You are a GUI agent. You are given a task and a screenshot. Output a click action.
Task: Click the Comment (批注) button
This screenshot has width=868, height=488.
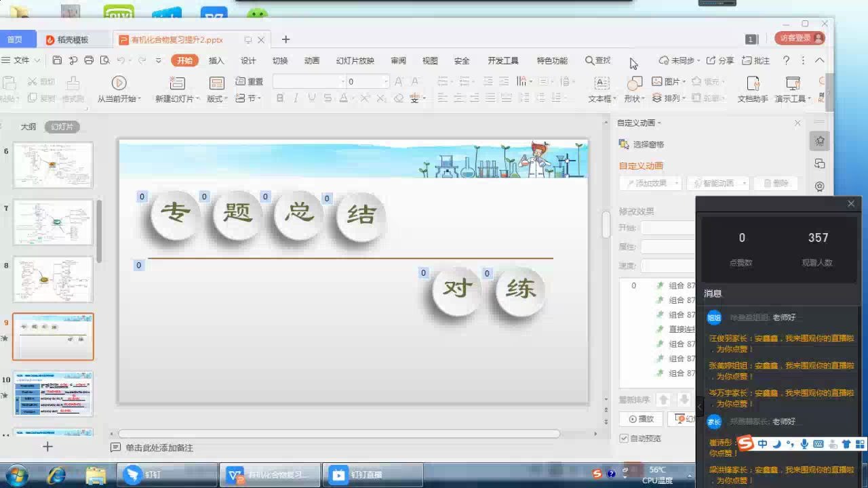point(756,60)
